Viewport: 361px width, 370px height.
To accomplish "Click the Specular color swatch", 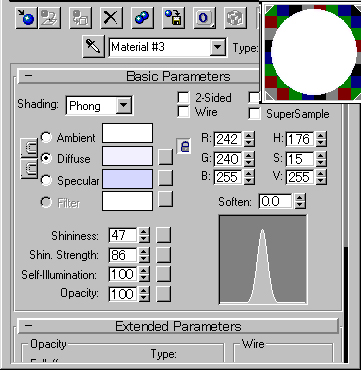I will coord(127,179).
